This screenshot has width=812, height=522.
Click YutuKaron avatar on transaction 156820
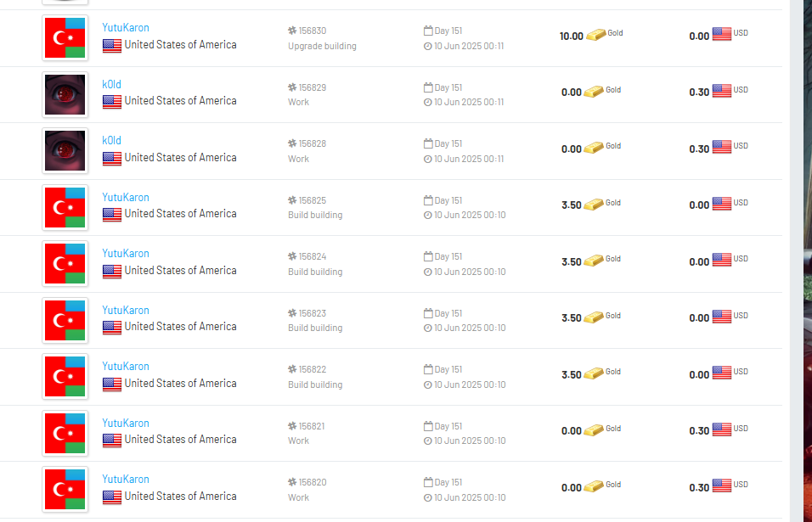click(65, 490)
